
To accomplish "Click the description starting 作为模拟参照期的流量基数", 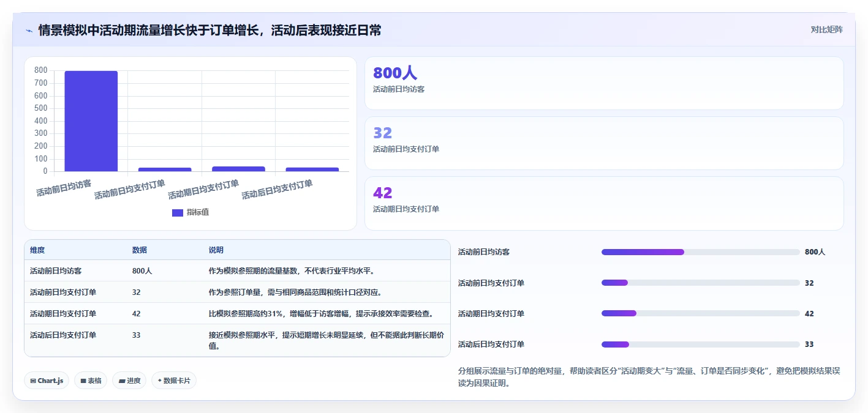I will click(292, 270).
